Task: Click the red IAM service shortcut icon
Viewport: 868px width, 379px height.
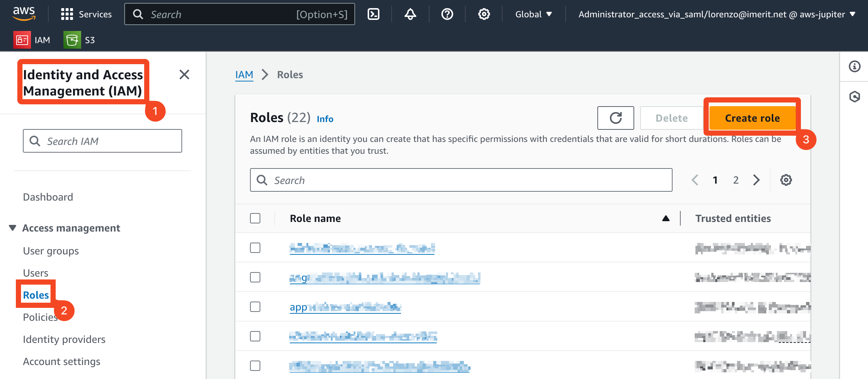Action: click(22, 40)
